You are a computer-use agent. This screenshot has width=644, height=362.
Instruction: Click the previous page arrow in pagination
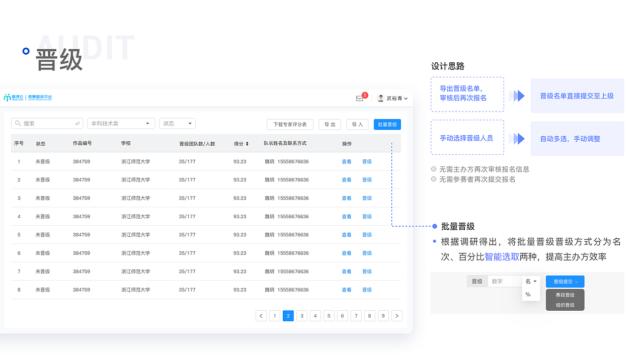(x=261, y=315)
